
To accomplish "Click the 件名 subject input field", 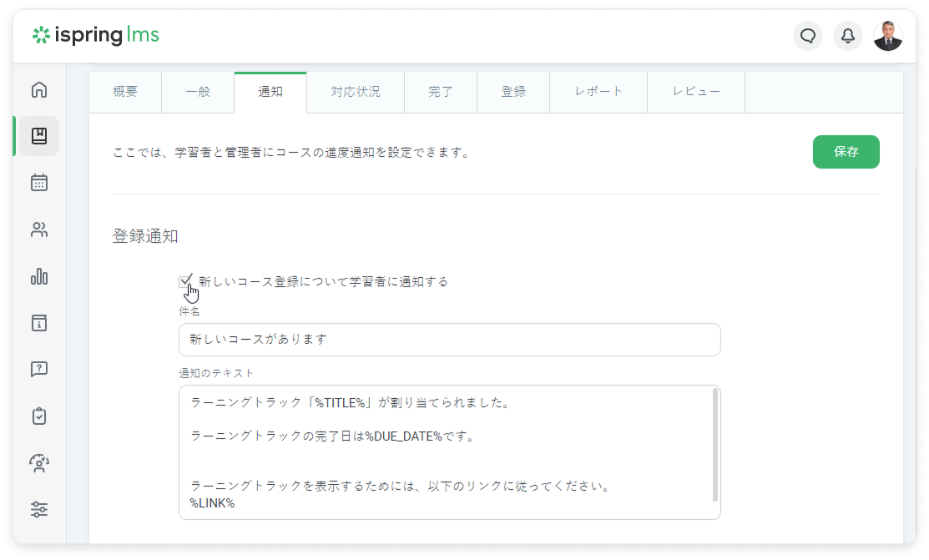I will point(449,340).
